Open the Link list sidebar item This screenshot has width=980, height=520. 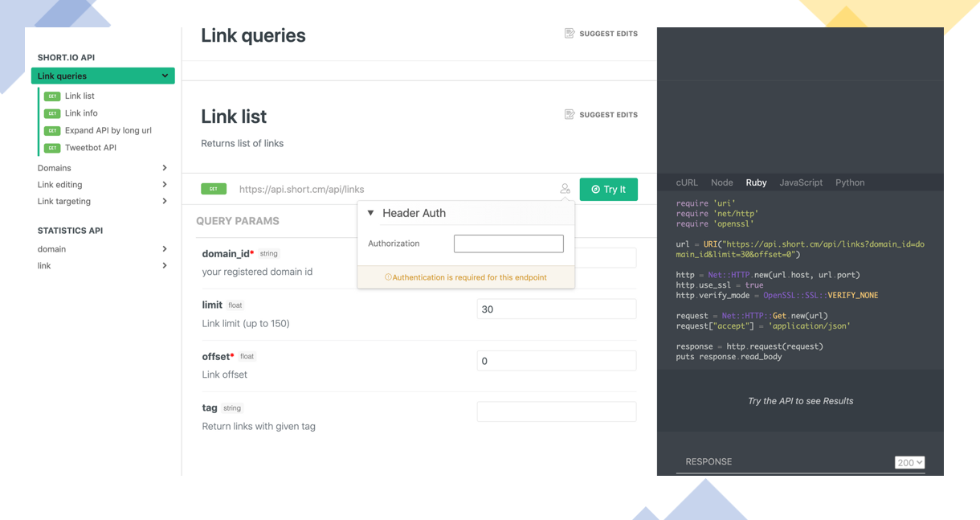tap(80, 96)
